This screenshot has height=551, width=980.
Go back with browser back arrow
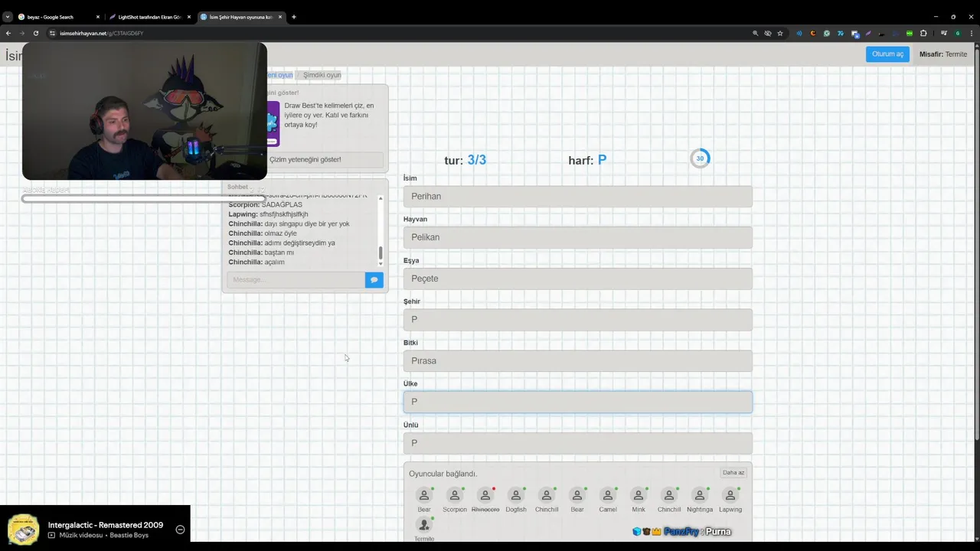point(8,34)
